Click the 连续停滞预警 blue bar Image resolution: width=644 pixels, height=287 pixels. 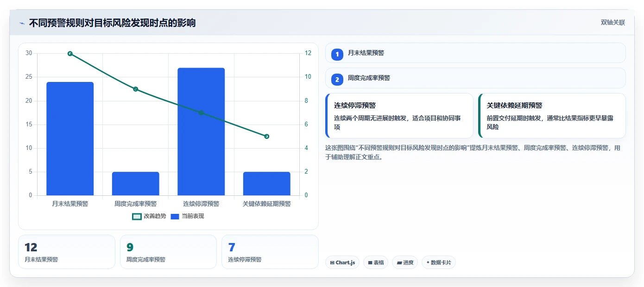tap(201, 131)
